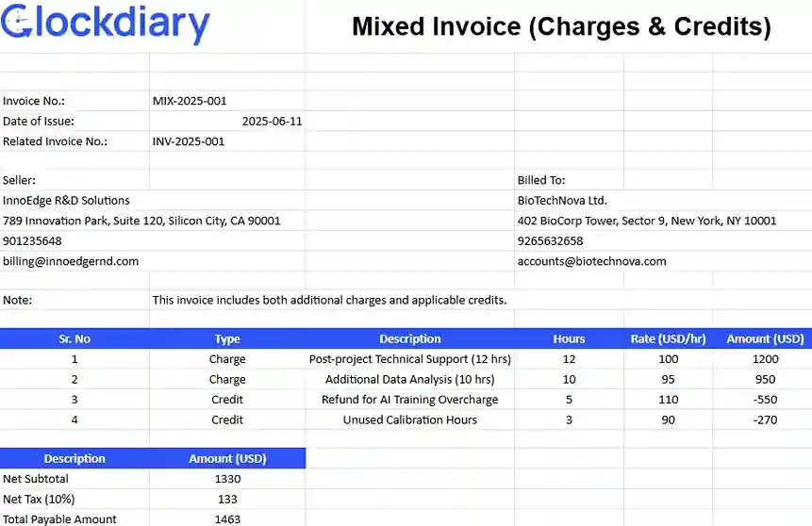Select hours value 5 for AI refund
This screenshot has width=812, height=526.
(569, 399)
